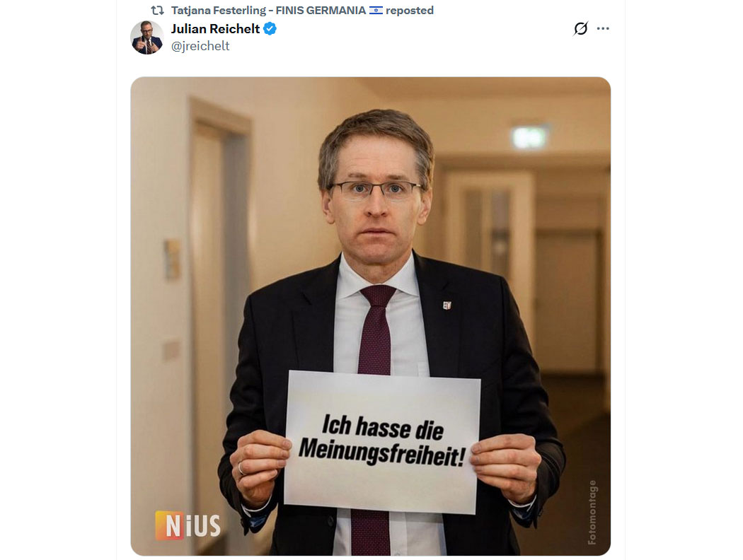Click the eyeglasses on the man's face
This screenshot has height=560, width=743.
click(376, 189)
